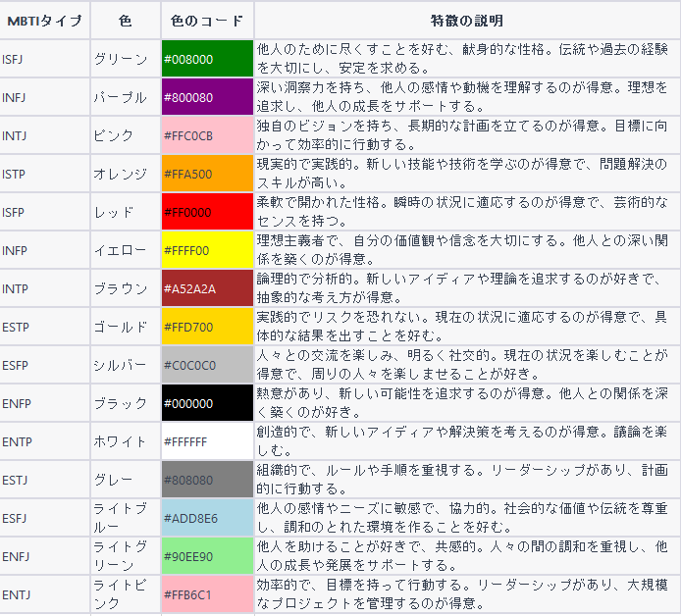This screenshot has height=616, width=681.
Task: Click the ESFJ type cell
Action: pos(45,518)
